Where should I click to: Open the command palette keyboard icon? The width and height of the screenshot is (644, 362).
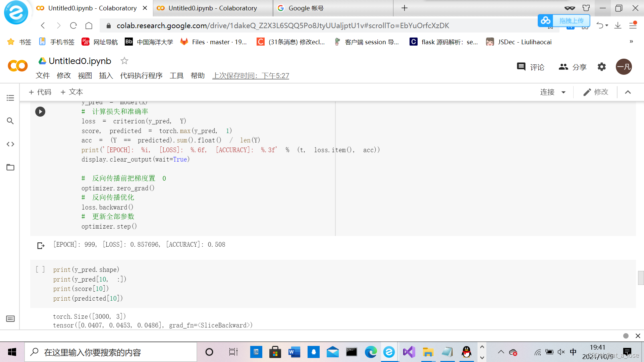(10, 318)
